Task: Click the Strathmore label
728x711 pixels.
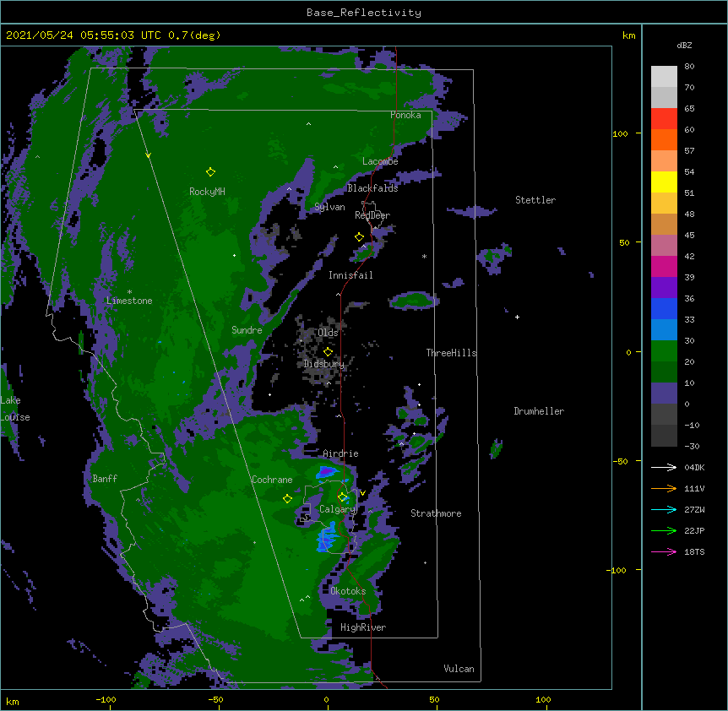Action: pos(436,513)
